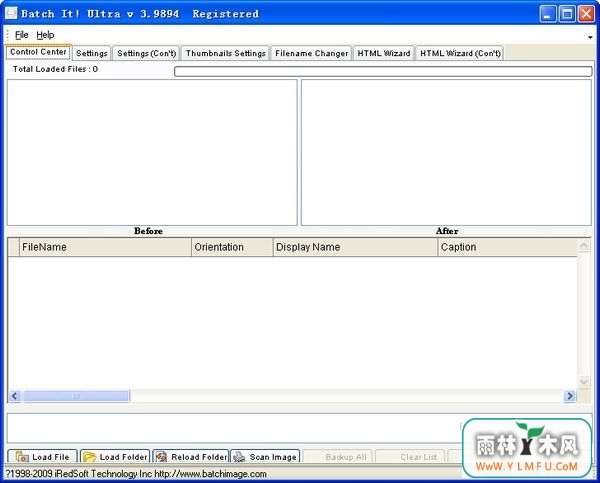Click the After label

pyautogui.click(x=447, y=231)
